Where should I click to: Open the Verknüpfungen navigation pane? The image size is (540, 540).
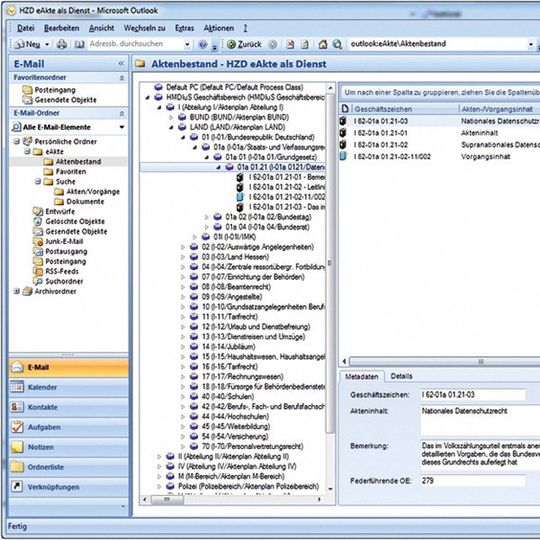coord(69,487)
